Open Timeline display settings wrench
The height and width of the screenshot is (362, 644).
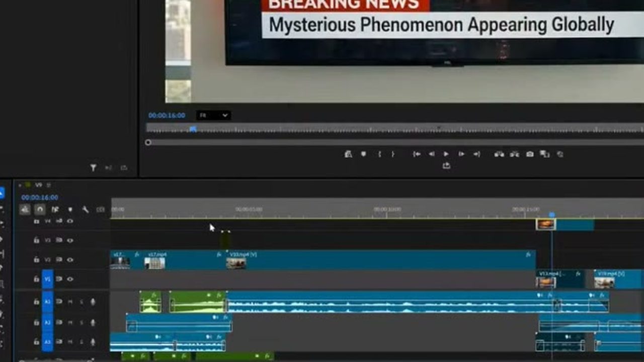point(86,209)
